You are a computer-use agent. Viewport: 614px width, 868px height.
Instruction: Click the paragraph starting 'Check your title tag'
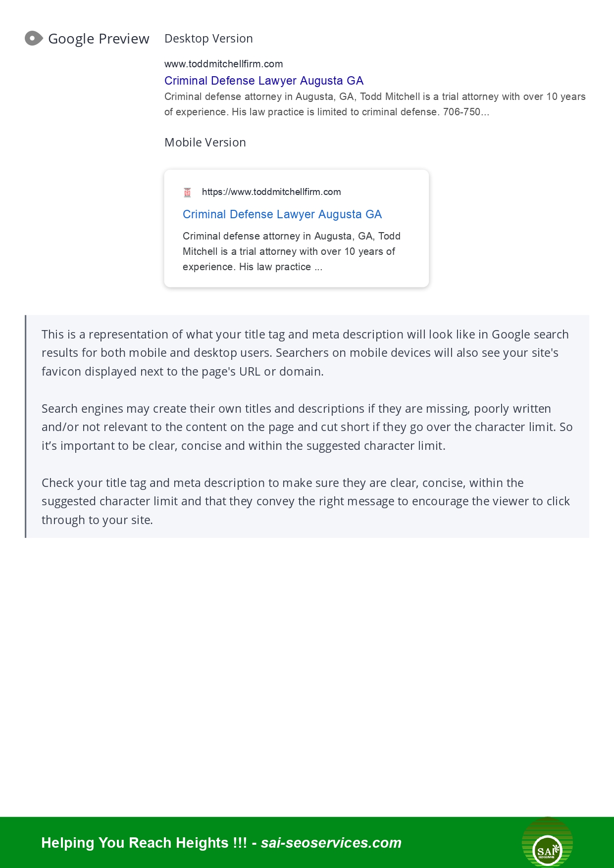coord(306,501)
